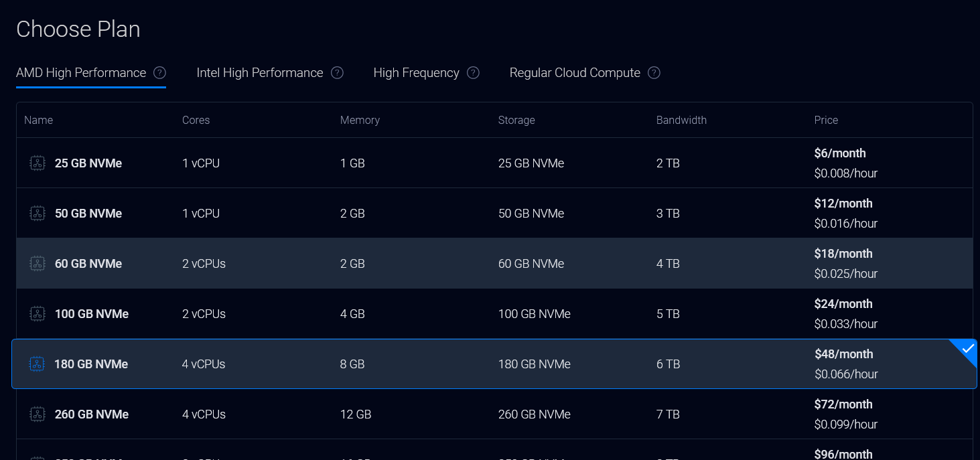Click help icon next to Regular Cloud Compute
The image size is (980, 460).
click(x=654, y=73)
